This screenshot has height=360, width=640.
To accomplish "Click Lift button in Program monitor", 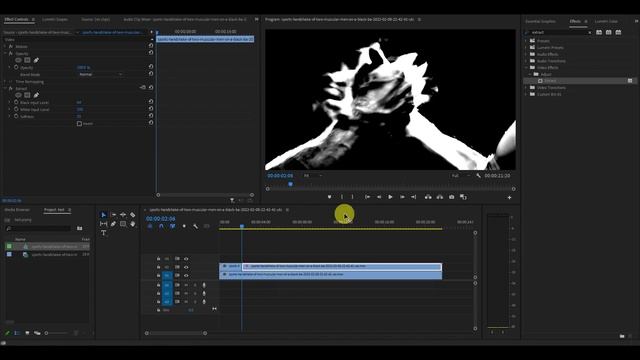I will [428, 197].
